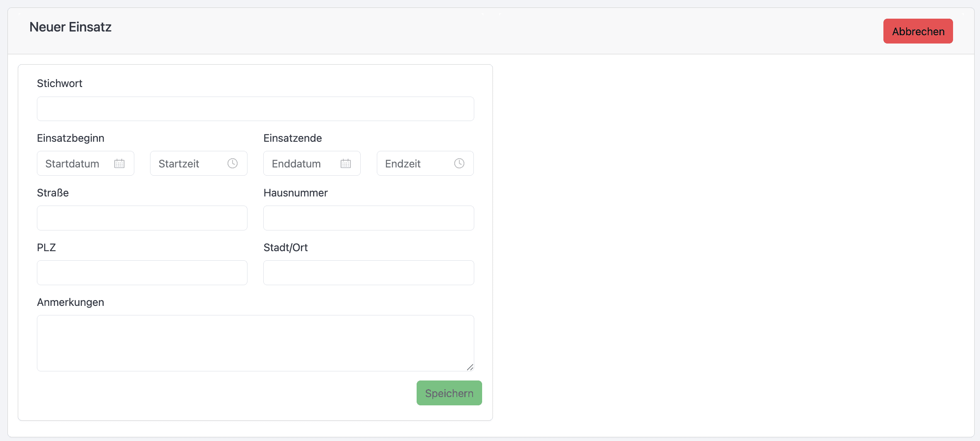Click the Startdatum placeholder text
980x441 pixels.
72,164
